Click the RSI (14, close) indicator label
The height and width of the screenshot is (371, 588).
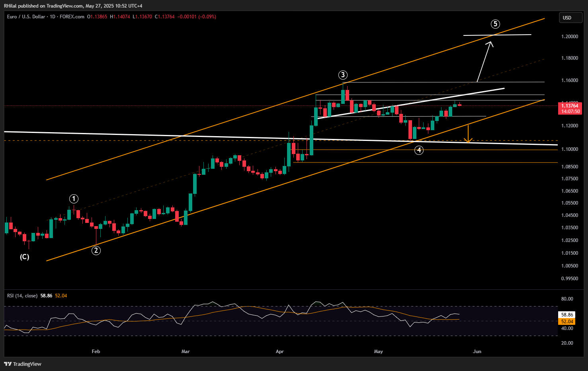pyautogui.click(x=22, y=296)
